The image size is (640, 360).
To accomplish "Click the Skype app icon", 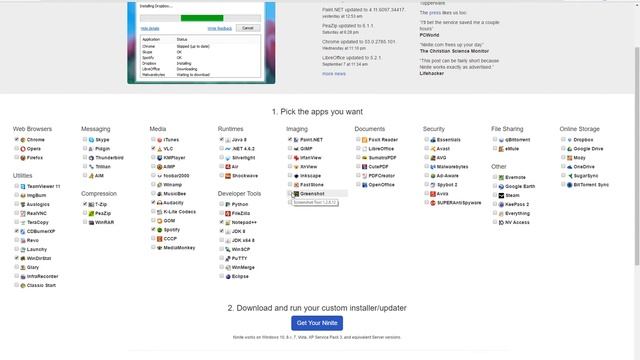I will (91, 140).
